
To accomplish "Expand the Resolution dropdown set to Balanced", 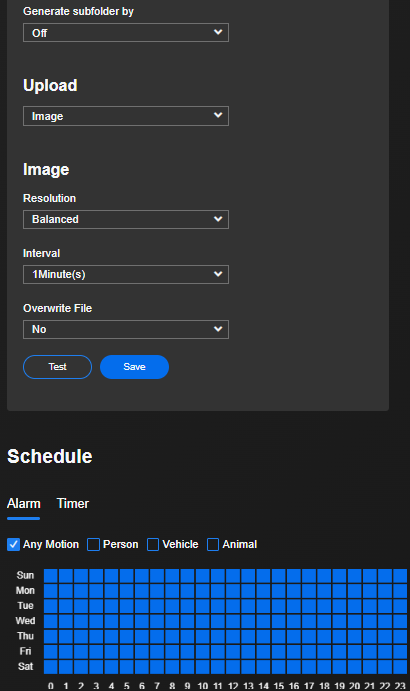I will tap(126, 219).
